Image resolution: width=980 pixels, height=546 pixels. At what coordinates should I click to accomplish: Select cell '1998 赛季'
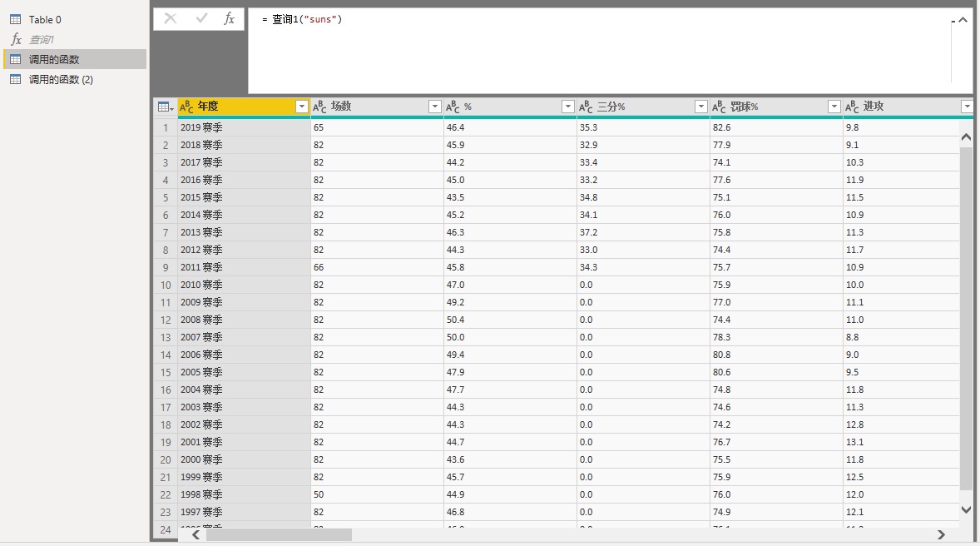(x=244, y=494)
